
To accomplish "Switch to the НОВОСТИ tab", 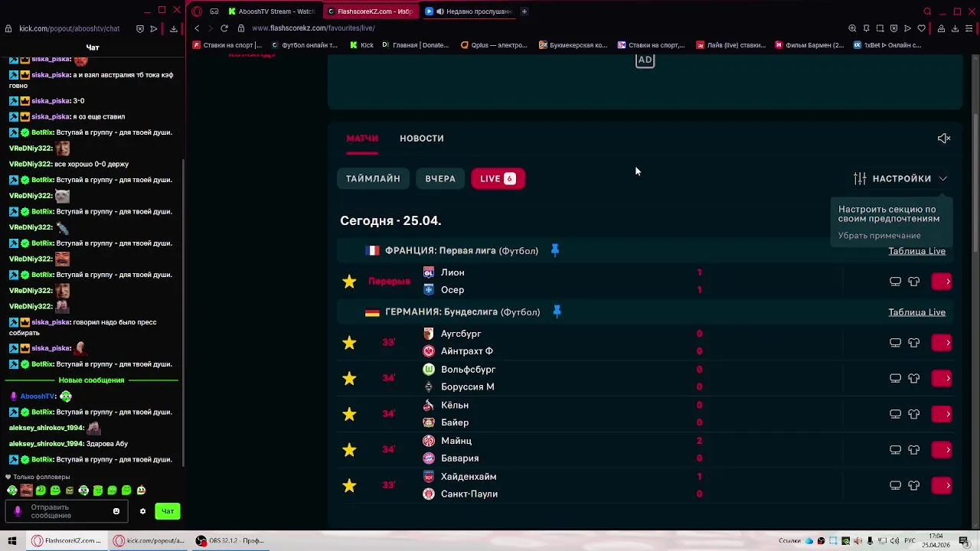I will (422, 139).
